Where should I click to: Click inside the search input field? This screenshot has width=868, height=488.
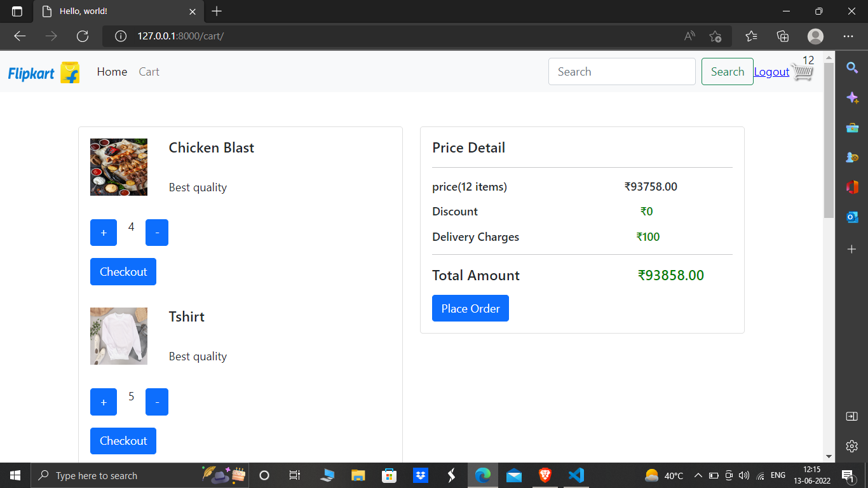(x=621, y=71)
